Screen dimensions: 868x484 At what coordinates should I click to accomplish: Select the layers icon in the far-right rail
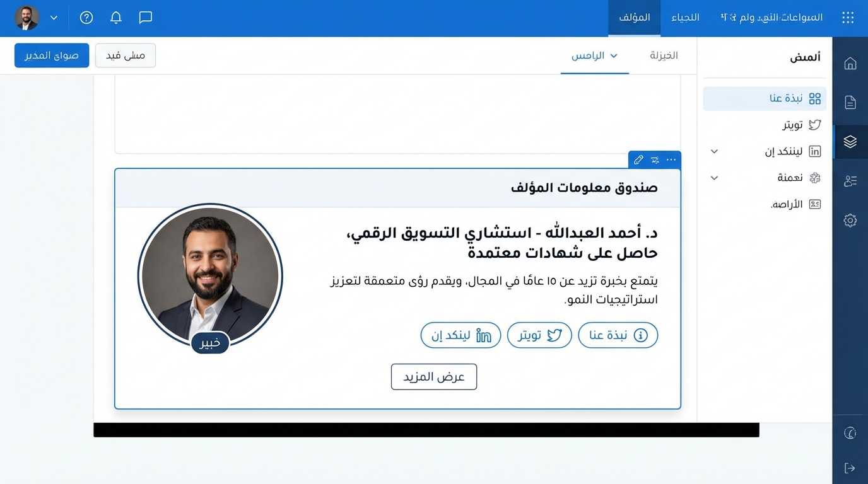point(850,142)
